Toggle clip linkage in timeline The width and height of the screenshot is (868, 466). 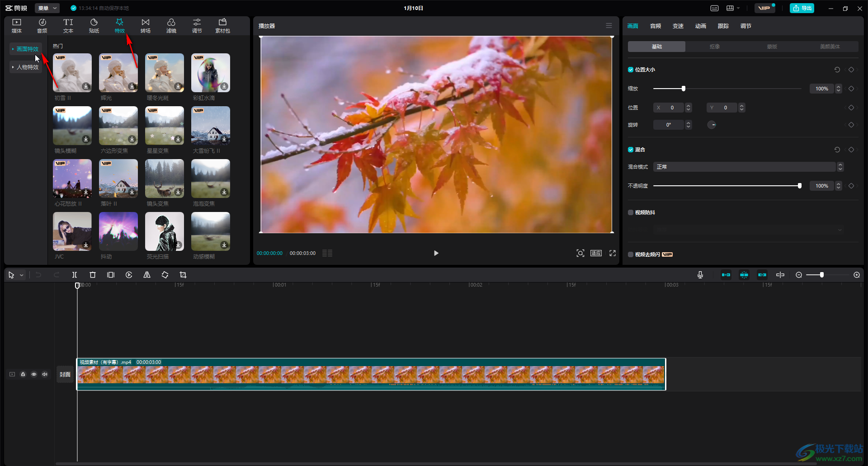click(x=762, y=275)
